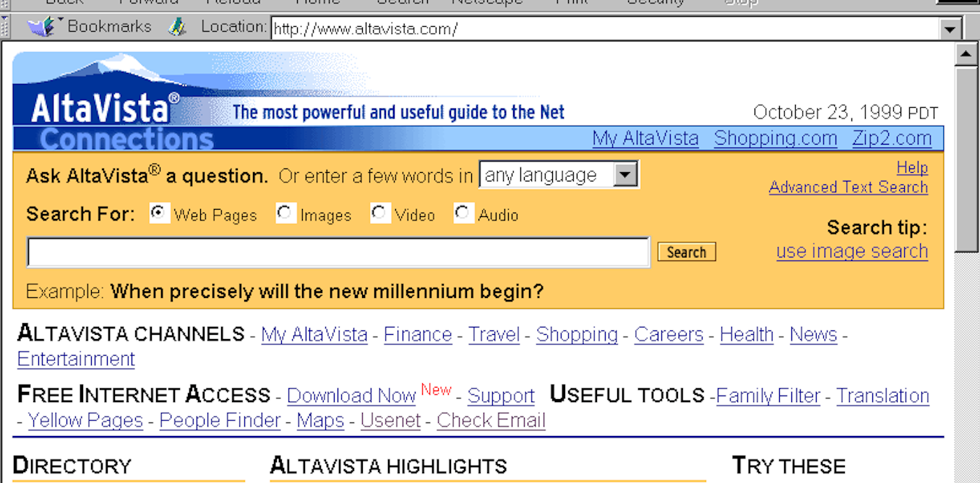Open the Location bar history dropdown
Image resolution: width=980 pixels, height=483 pixels.
951,29
